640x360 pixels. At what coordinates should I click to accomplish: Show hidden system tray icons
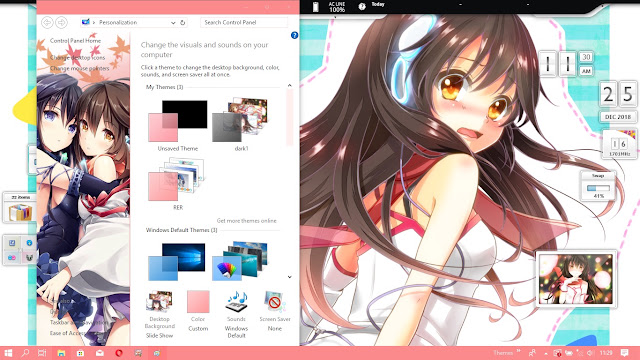point(546,353)
